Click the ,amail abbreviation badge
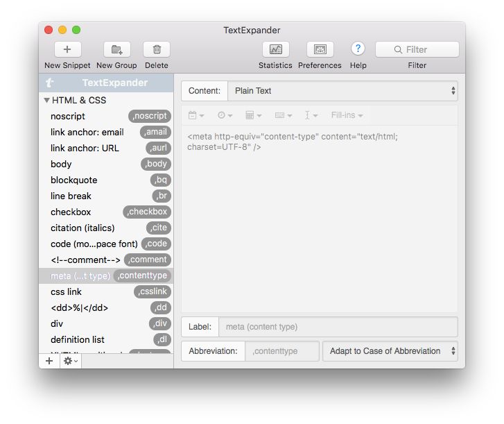 pyautogui.click(x=155, y=133)
